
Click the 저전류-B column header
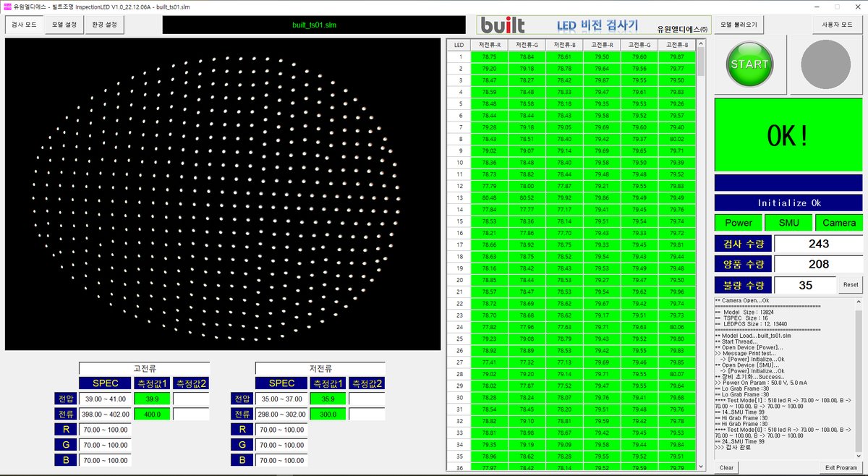(x=564, y=45)
